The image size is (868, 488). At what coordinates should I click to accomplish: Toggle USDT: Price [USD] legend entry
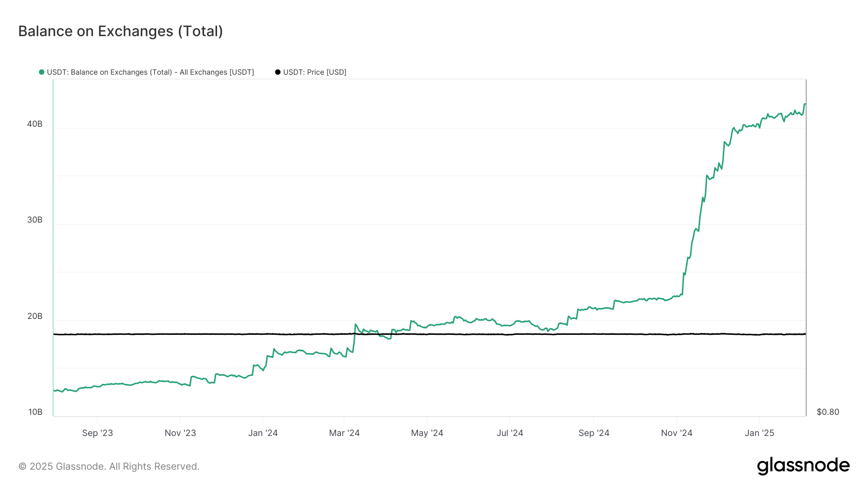pyautogui.click(x=311, y=72)
